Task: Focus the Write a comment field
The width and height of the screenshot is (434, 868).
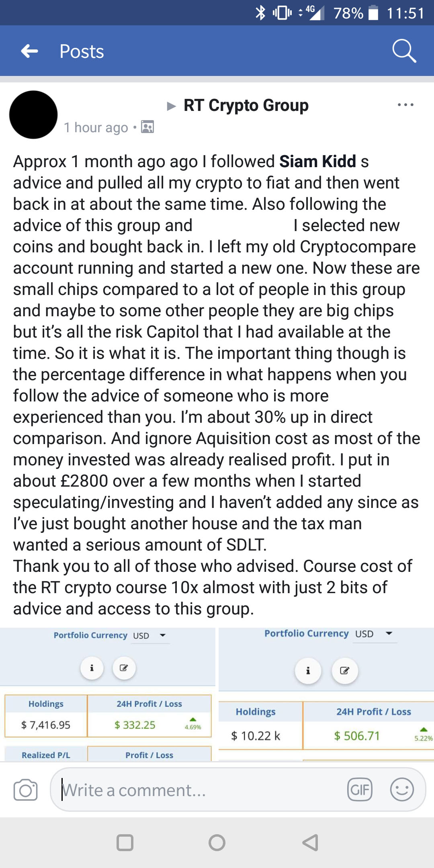Action: [x=201, y=790]
